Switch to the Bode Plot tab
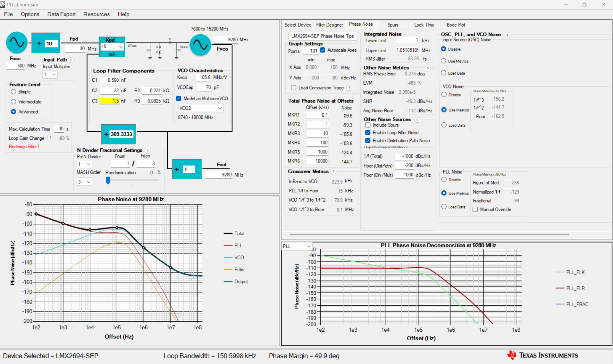The image size is (613, 364). 456,25
